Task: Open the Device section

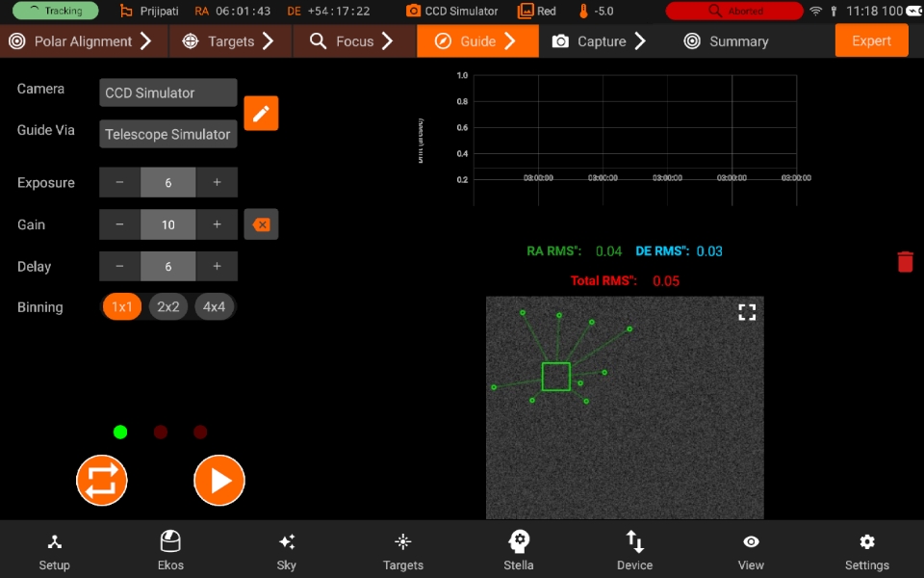Action: (634, 551)
